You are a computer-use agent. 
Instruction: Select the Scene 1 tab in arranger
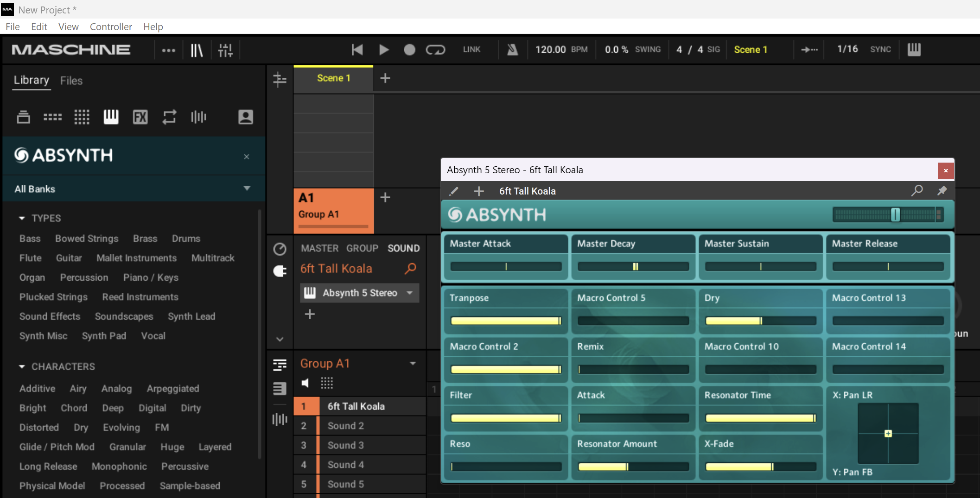(x=333, y=79)
